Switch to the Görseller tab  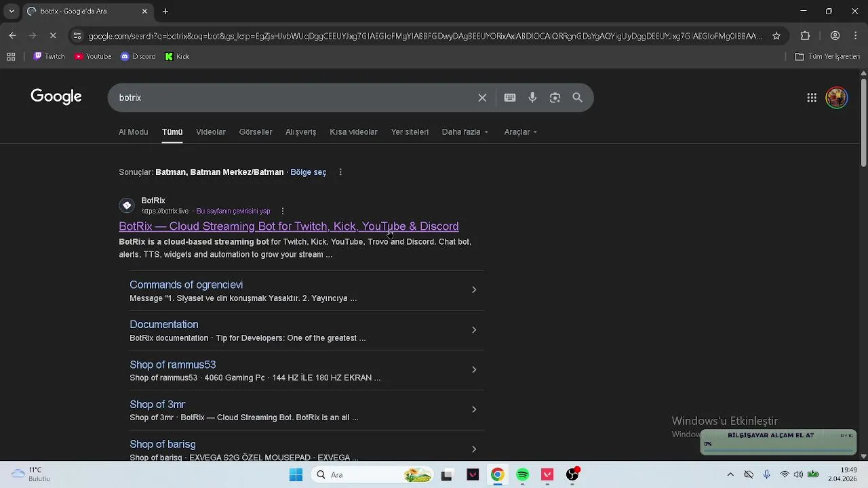256,132
